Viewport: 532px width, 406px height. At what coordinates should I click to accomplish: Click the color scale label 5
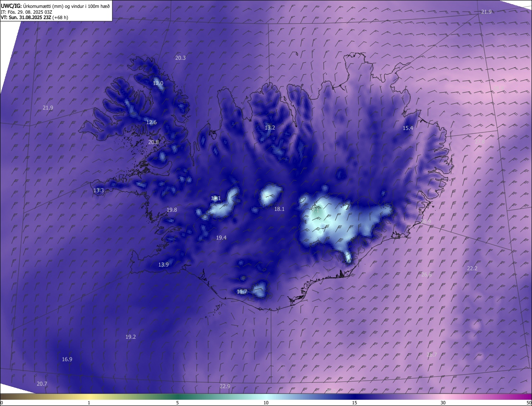tap(177, 403)
